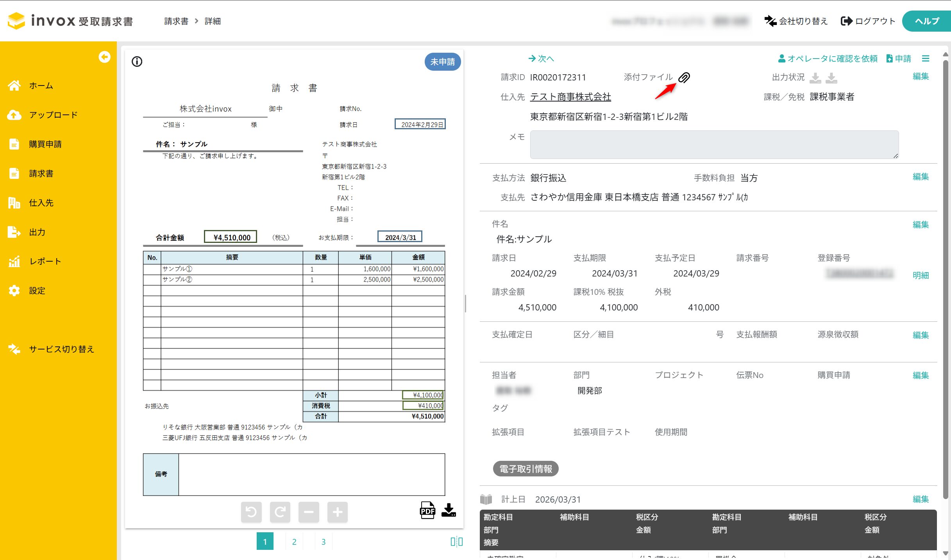The width and height of the screenshot is (951, 560).
Task: Click the 電子取引情報 pill toggle
Action: (526, 469)
